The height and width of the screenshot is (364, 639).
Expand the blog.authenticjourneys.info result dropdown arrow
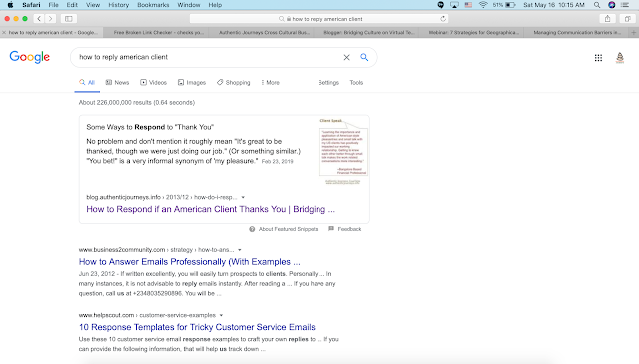[243, 197]
